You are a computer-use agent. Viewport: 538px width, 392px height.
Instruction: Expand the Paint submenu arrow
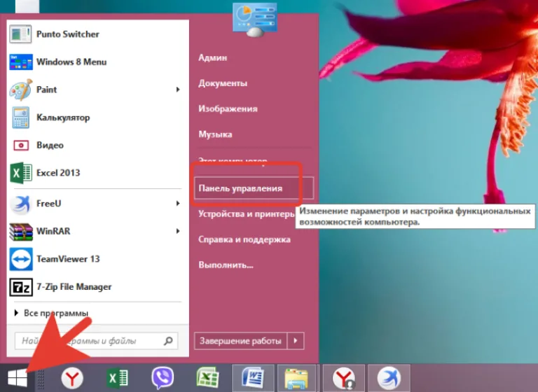(x=178, y=90)
